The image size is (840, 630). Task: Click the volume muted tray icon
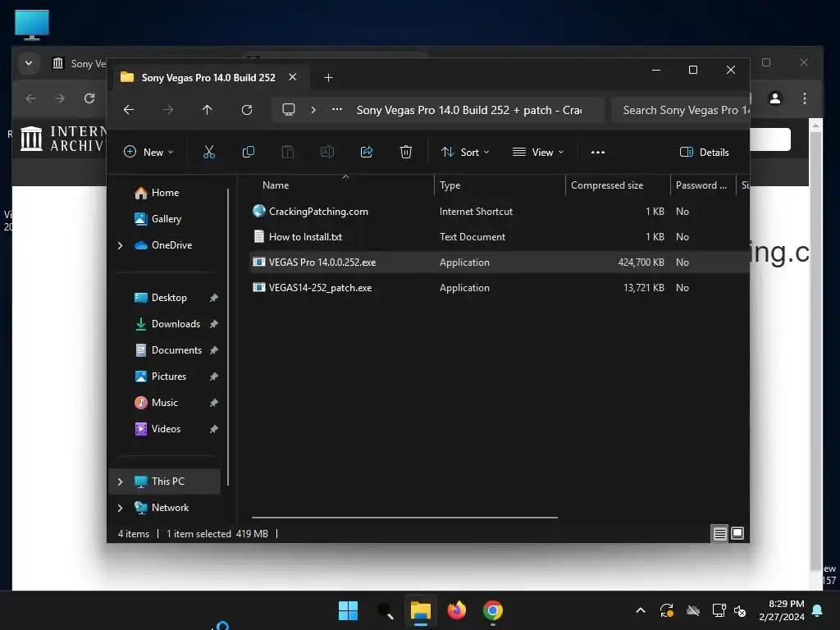[x=740, y=610]
